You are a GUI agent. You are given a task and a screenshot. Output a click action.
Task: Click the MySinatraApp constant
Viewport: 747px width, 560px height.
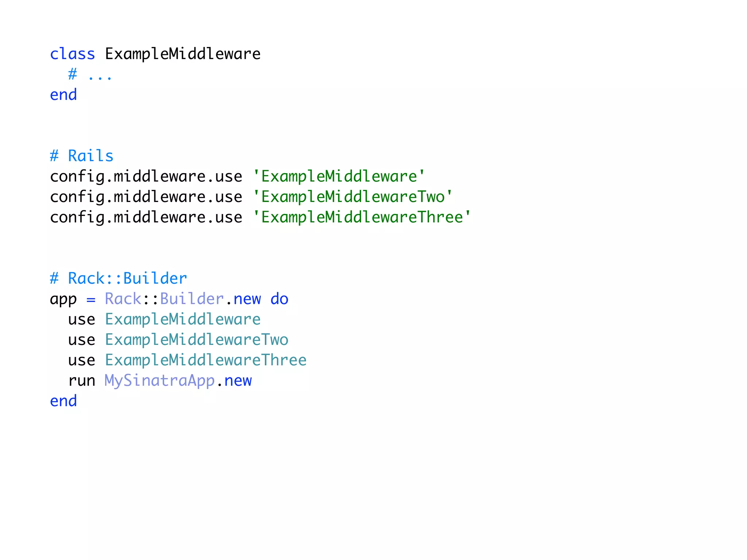coord(160,381)
